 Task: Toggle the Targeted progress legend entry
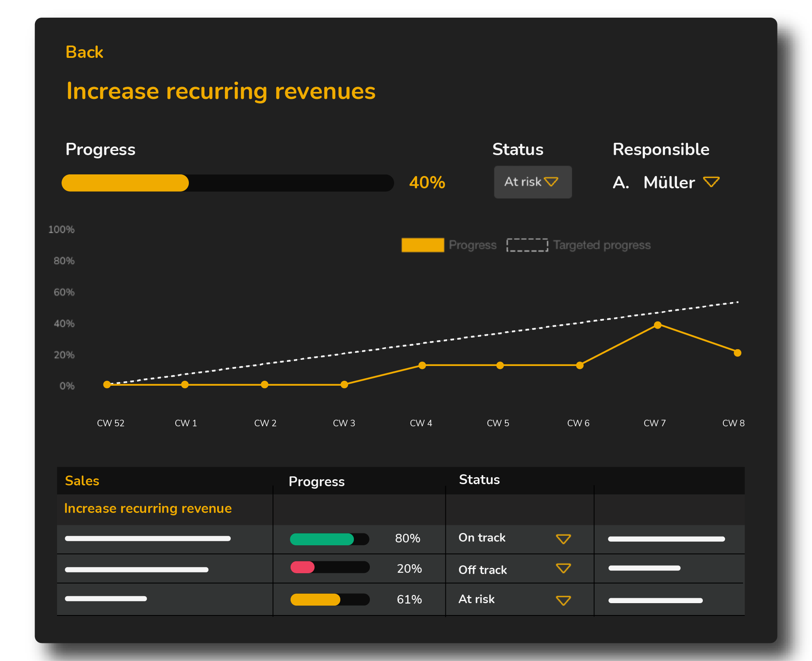(x=601, y=245)
